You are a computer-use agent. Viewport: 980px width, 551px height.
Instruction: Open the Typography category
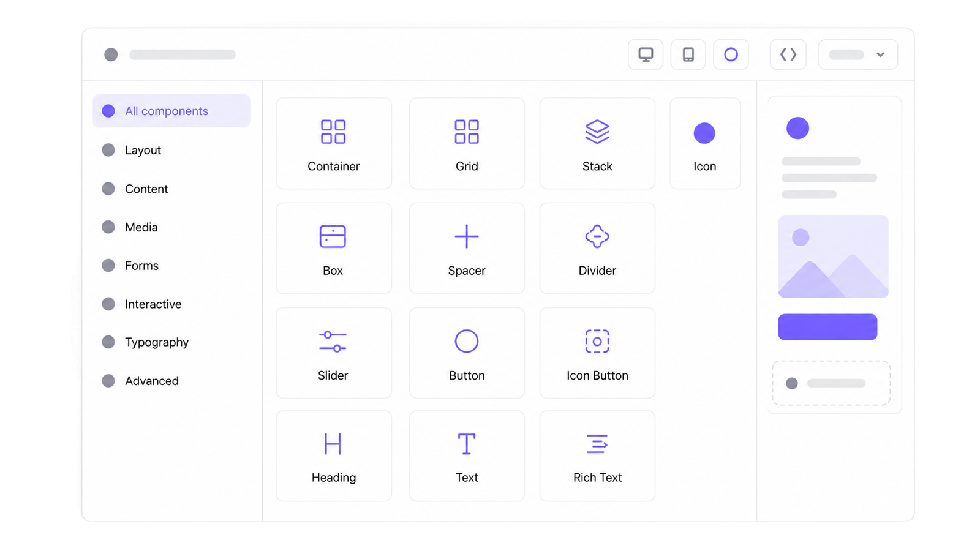[x=157, y=342]
